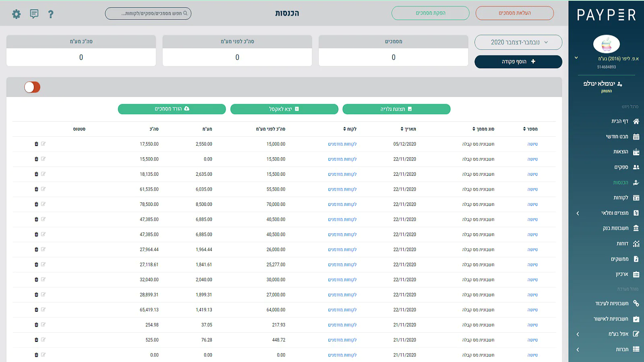Select הוצאות expenses in the sidebar
Screen dimensions: 644x362
pos(625,152)
